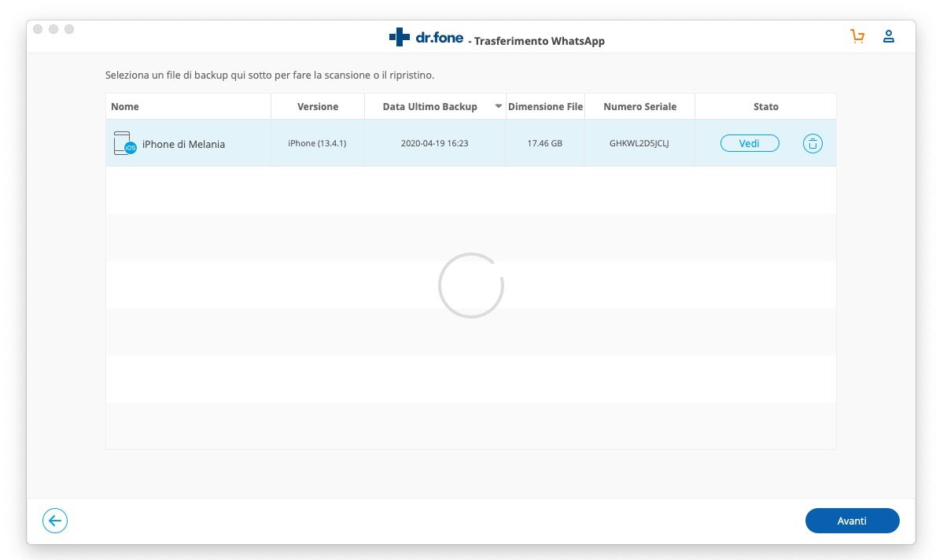Screen dimensions: 947x560
Task: Click the Trasferimento WhatsApp title text
Action: coord(540,41)
